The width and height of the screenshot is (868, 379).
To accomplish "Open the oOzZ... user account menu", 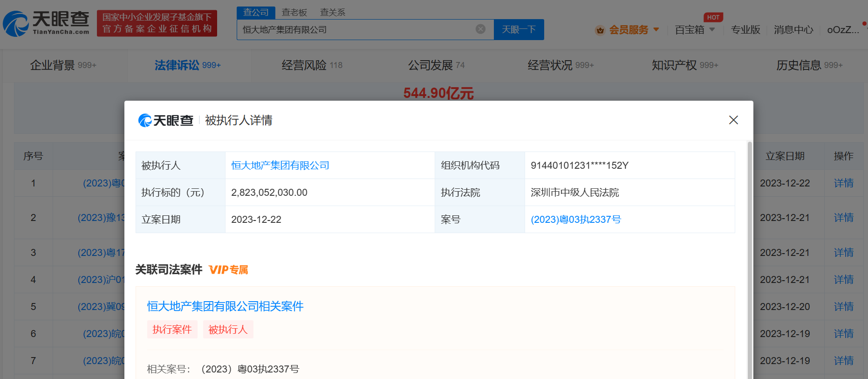I will coord(843,30).
